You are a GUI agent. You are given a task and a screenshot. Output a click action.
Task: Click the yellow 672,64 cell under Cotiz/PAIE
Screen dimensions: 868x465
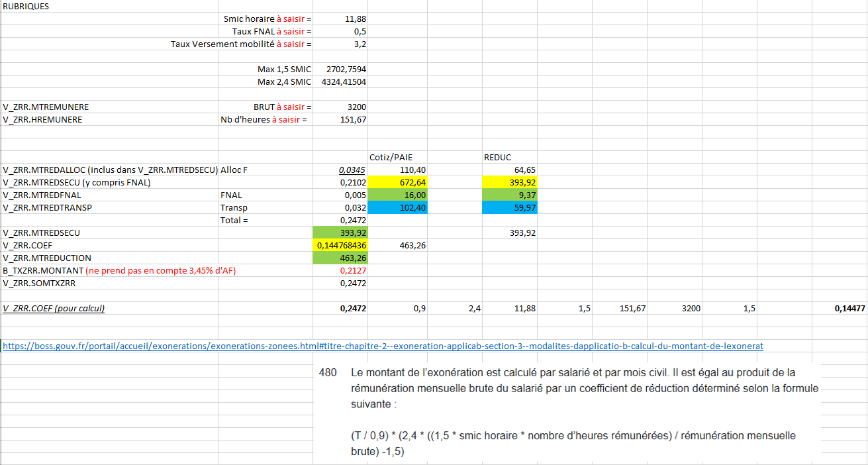coord(397,183)
